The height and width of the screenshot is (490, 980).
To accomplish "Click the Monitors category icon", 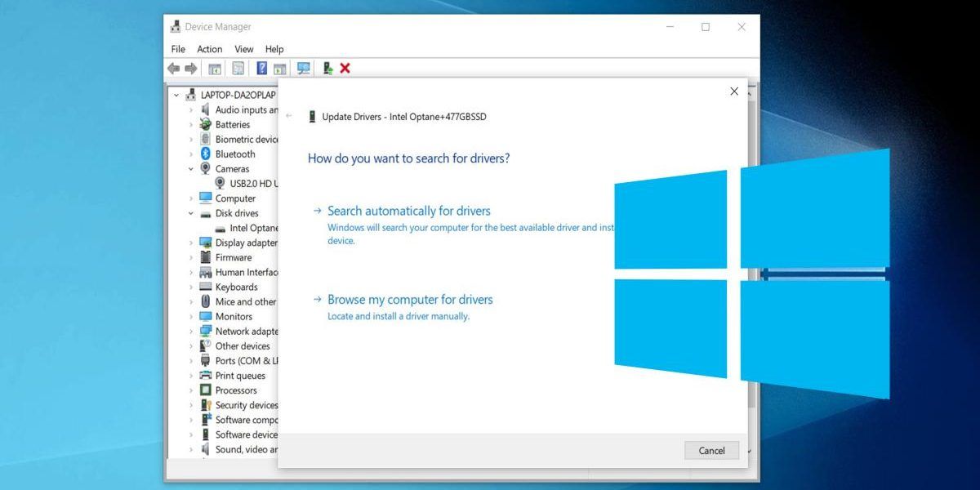I will coord(206,316).
